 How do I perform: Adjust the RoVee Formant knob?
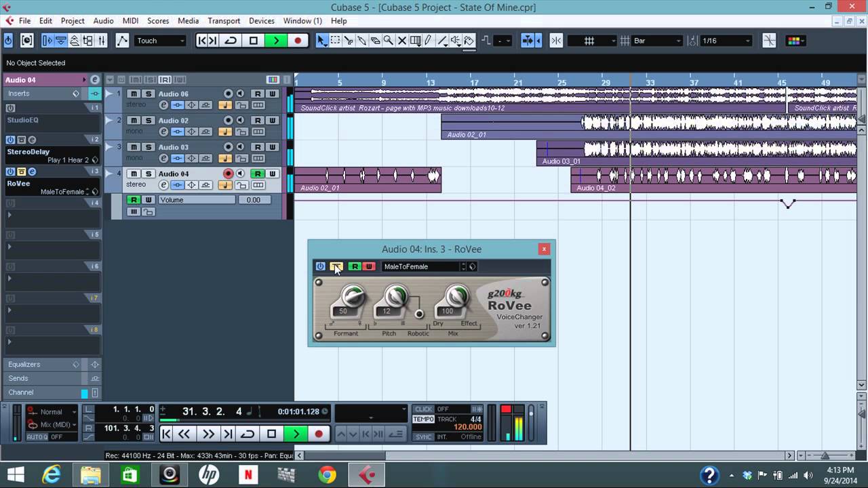351,296
